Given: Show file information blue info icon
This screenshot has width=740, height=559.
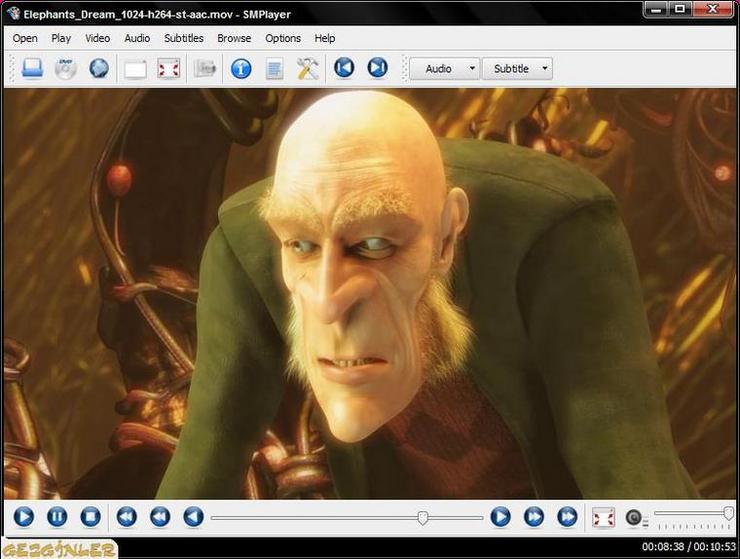Looking at the screenshot, I should [x=241, y=69].
